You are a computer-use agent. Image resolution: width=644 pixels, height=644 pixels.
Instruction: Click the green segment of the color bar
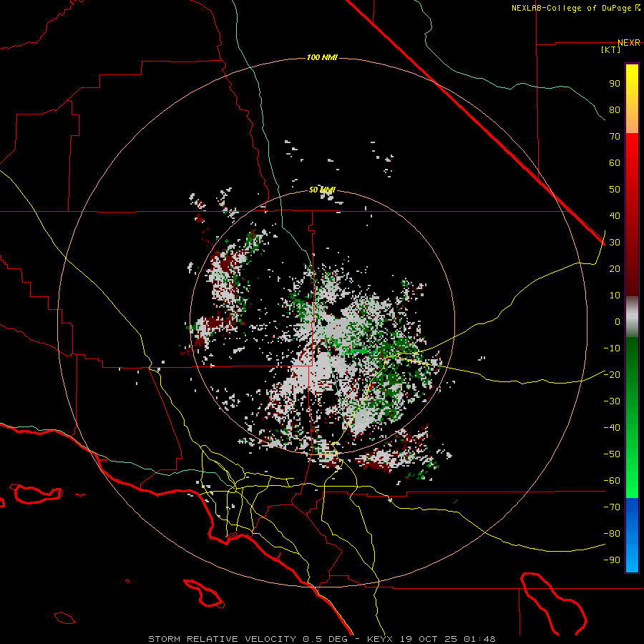point(632,418)
